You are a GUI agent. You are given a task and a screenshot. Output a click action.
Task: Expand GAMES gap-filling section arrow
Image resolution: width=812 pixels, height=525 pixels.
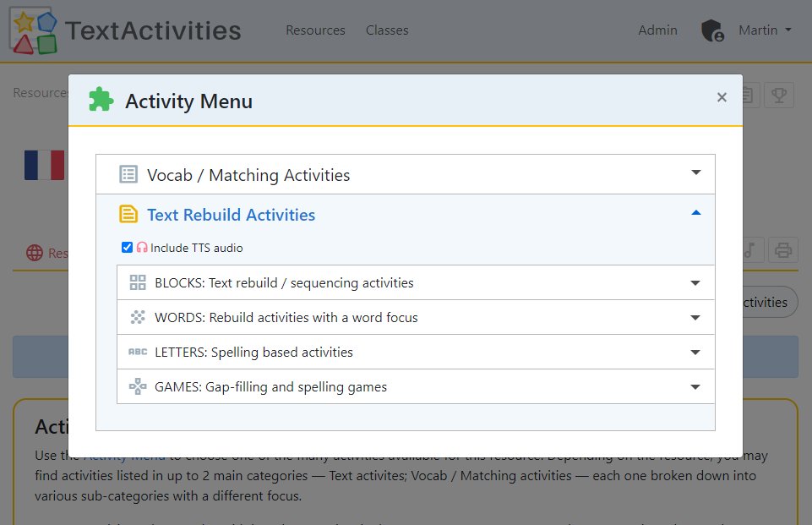[695, 387]
